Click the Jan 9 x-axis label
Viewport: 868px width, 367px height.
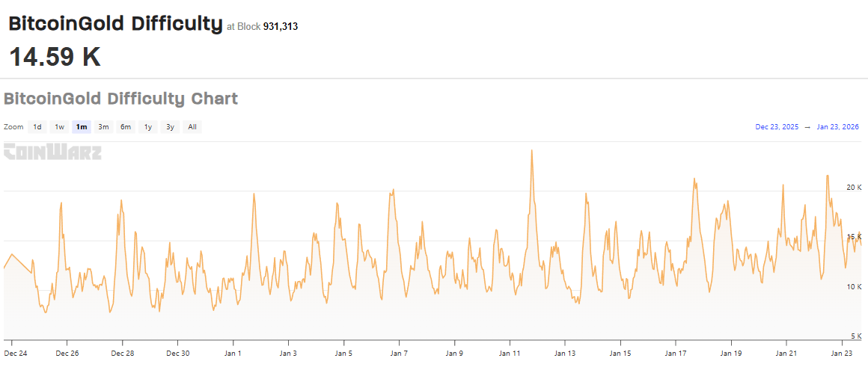(454, 353)
